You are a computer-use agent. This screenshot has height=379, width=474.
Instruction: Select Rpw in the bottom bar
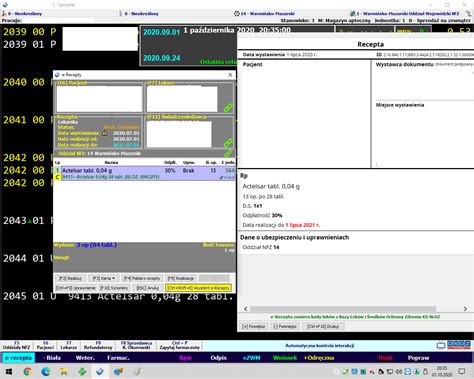pos(185,358)
